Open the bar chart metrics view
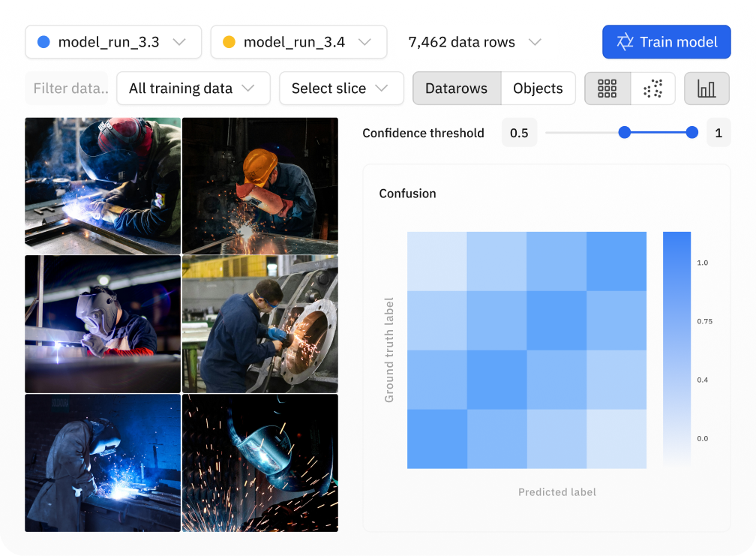Screen dimensions: 756x556 [x=706, y=89]
